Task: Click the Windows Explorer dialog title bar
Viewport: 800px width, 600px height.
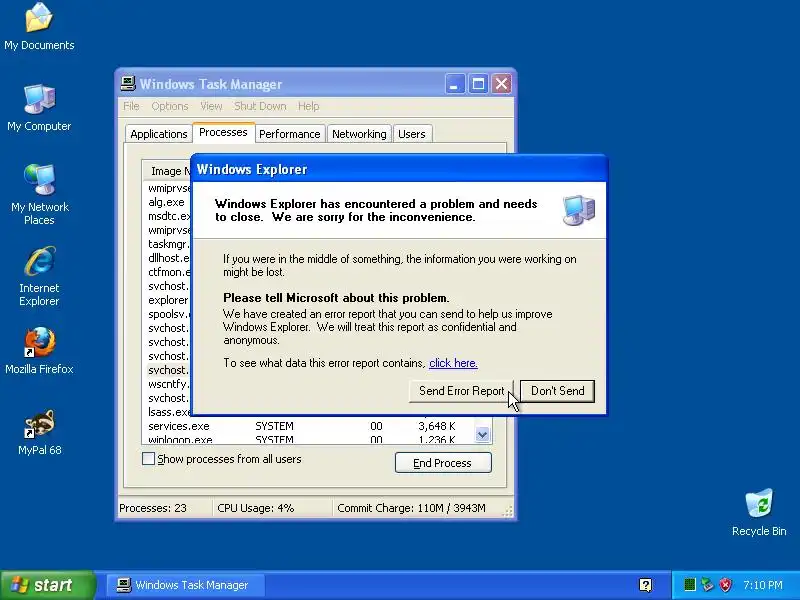Action: (398, 169)
